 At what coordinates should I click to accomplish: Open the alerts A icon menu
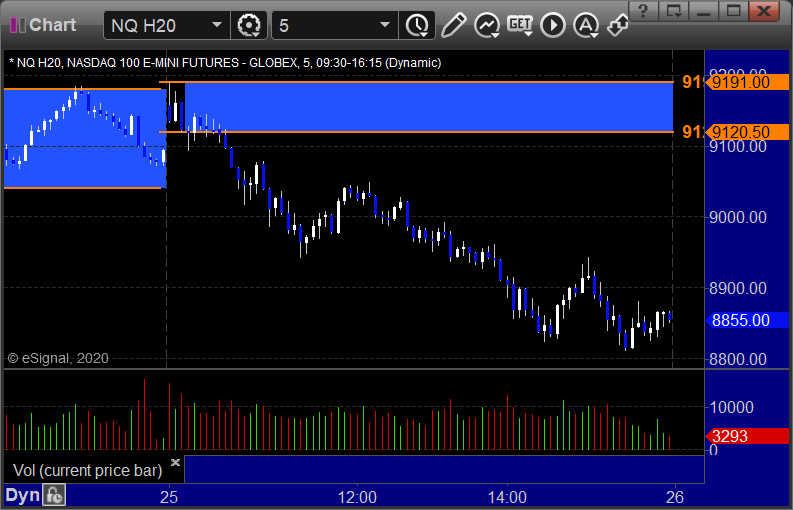pyautogui.click(x=586, y=25)
